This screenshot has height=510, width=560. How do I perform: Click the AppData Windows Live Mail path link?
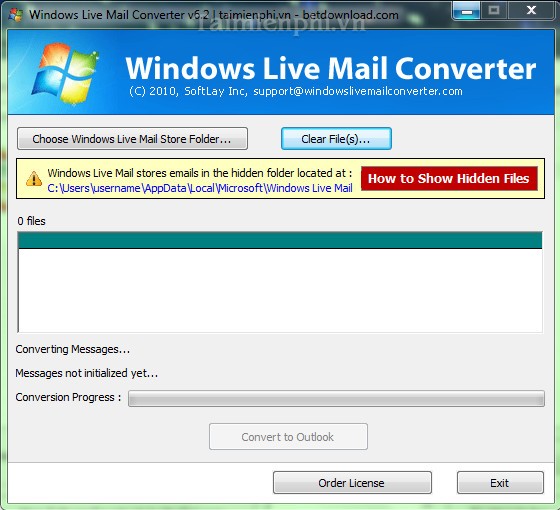[x=200, y=188]
